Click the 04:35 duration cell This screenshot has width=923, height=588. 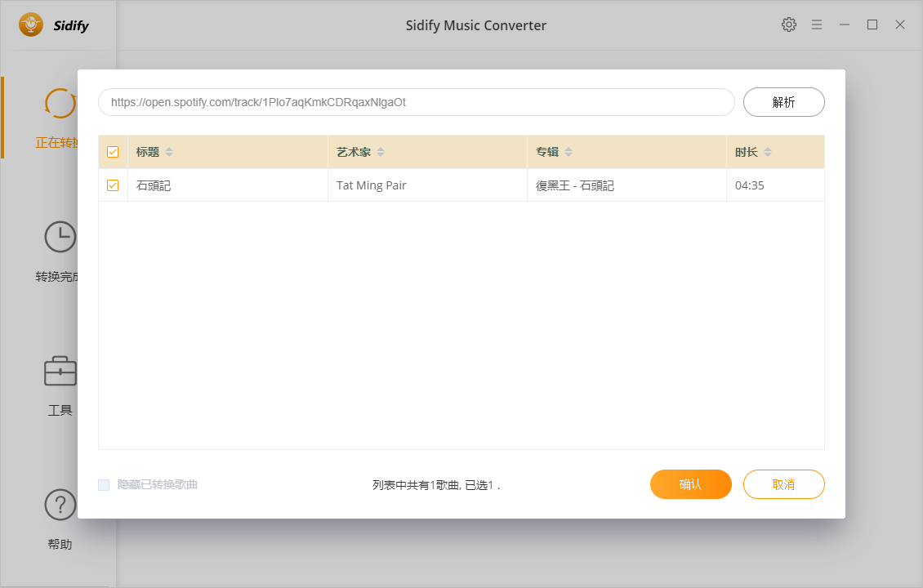[x=775, y=185]
